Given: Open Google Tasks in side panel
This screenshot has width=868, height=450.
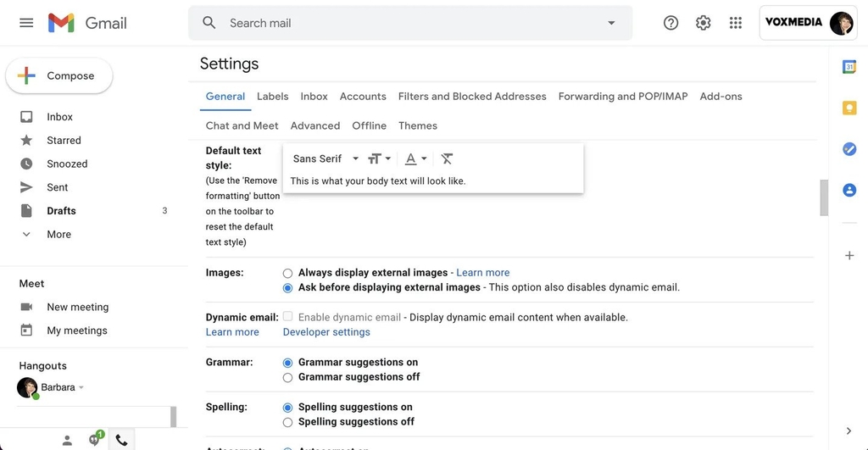Looking at the screenshot, I should 849,149.
